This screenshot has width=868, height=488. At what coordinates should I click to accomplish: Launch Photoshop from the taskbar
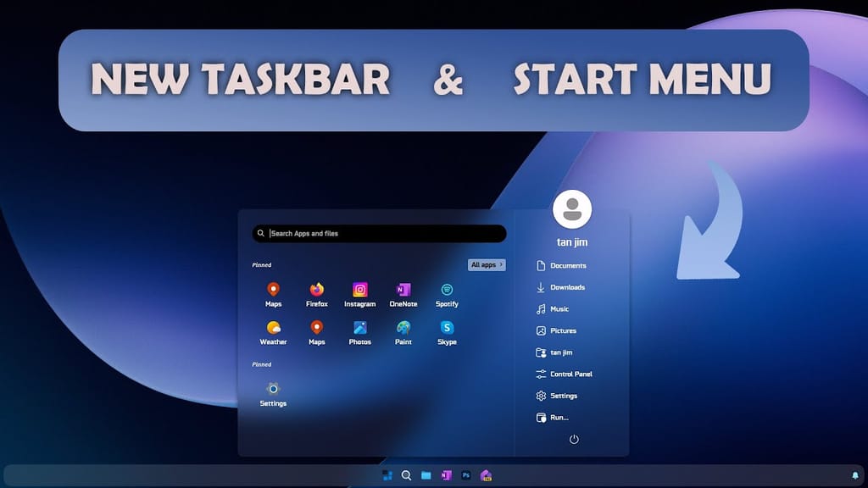coord(465,475)
